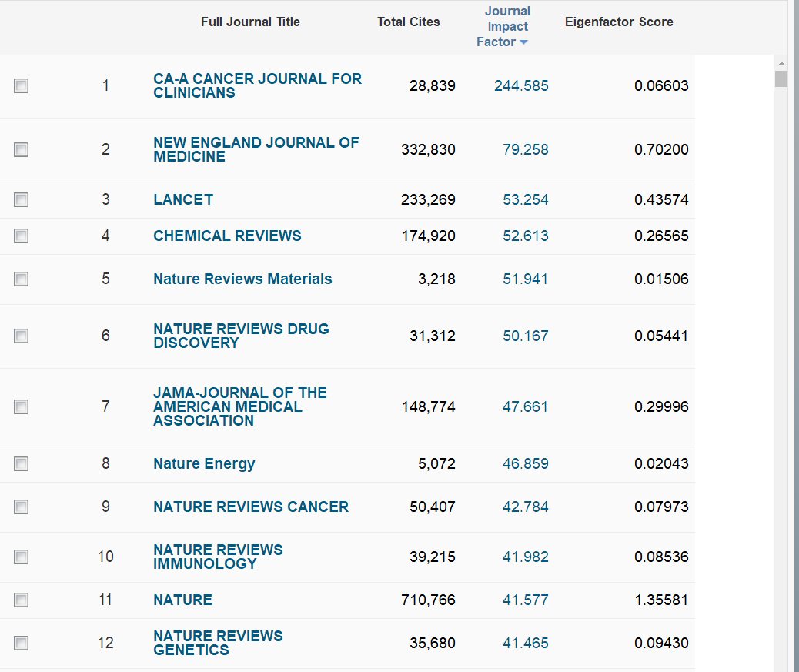
Task: Open the CHEMICAL REVIEWS journal link
Action: [x=227, y=236]
